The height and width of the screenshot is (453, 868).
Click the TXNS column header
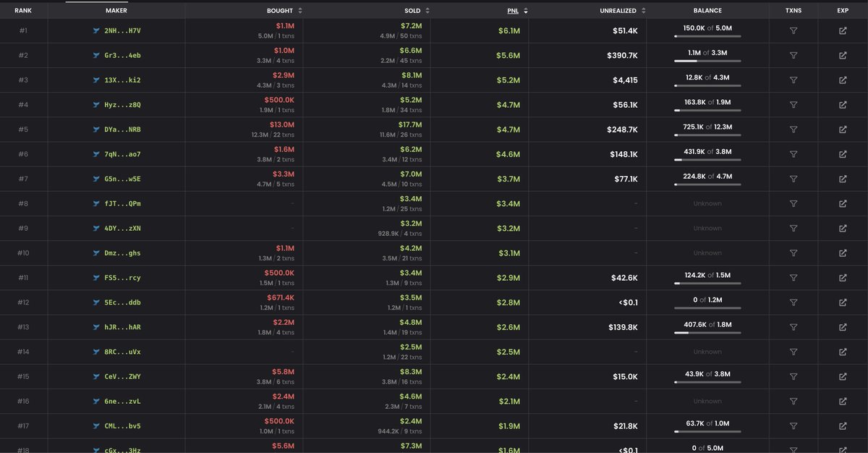coord(793,11)
